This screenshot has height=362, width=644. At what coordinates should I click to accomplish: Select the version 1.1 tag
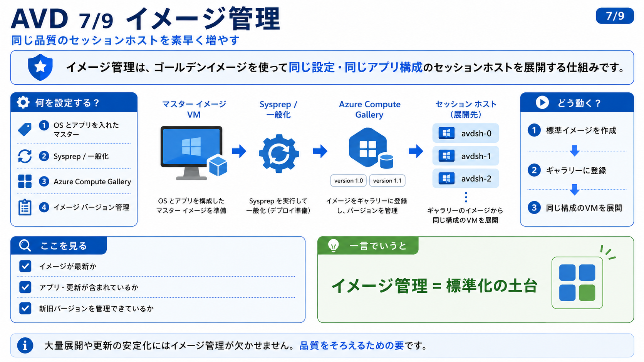(387, 180)
